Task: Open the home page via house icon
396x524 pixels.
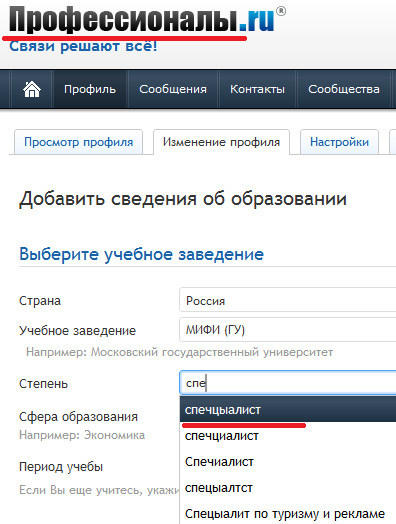Action: click(32, 89)
